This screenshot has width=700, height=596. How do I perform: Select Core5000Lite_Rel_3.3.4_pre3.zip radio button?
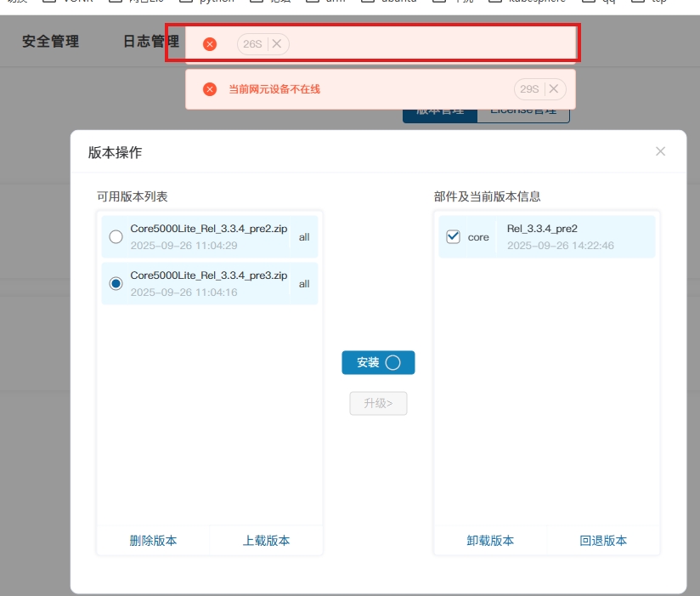(x=116, y=284)
